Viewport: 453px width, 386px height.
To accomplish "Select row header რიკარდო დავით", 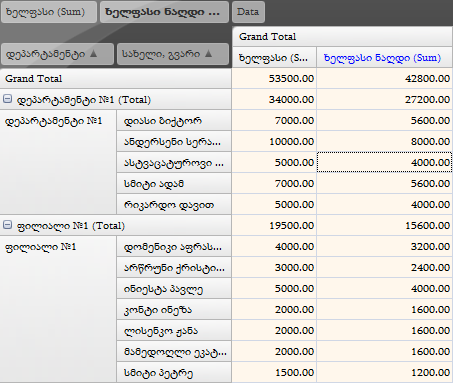I will coord(174,204).
